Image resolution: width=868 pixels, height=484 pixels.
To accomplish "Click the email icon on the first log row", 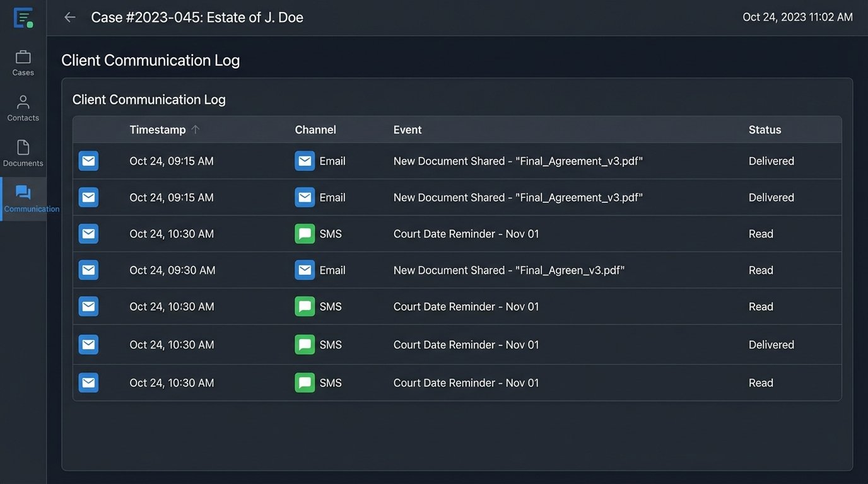I will [88, 161].
